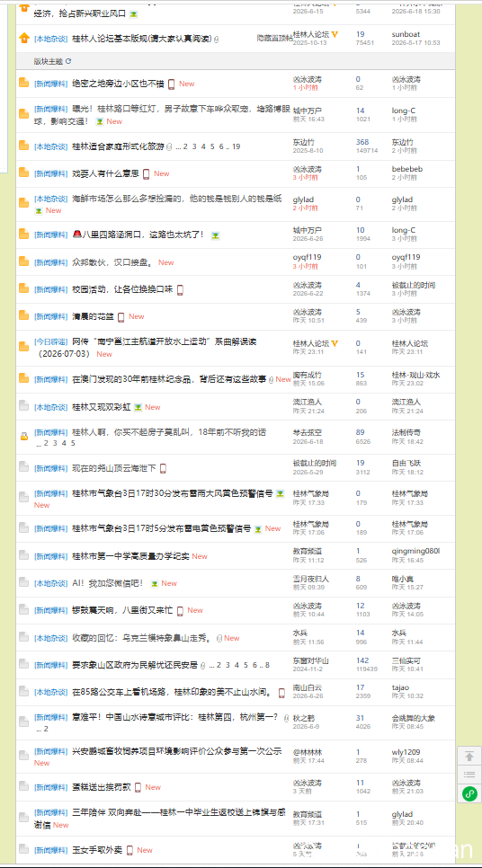The height and width of the screenshot is (868, 482).
Task: Go to page 2 of 意难平 thread
Action: tap(46, 729)
